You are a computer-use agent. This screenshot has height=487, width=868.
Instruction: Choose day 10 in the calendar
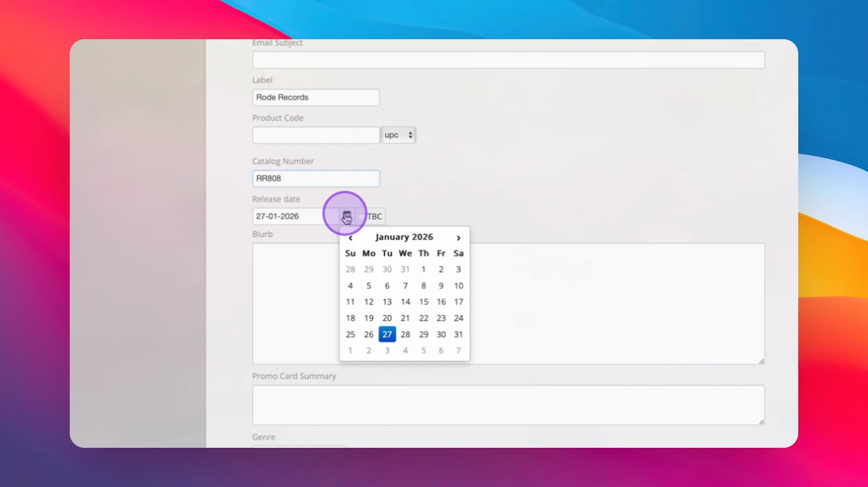pyautogui.click(x=458, y=285)
